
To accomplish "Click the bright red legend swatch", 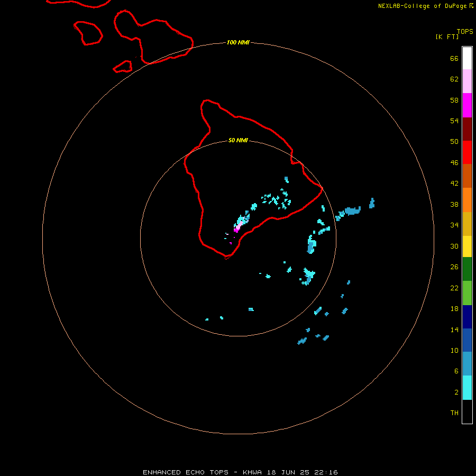I will (467, 153).
